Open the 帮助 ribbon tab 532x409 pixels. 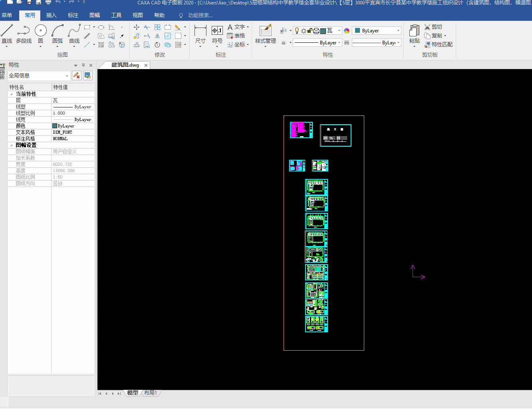[159, 15]
